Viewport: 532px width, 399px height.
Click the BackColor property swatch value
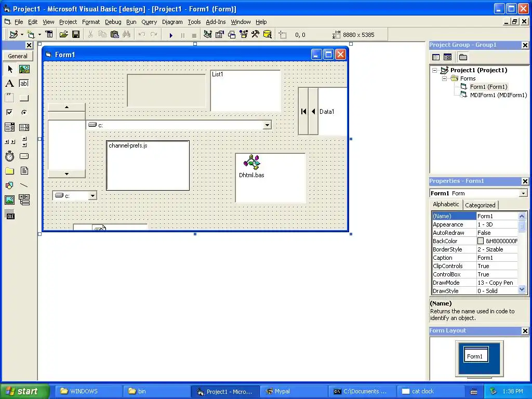(481, 241)
